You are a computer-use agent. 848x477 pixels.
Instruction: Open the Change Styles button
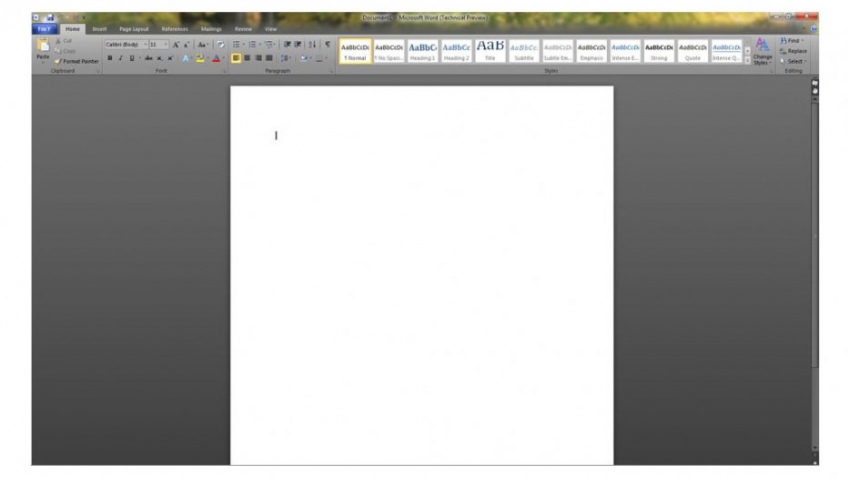(763, 52)
